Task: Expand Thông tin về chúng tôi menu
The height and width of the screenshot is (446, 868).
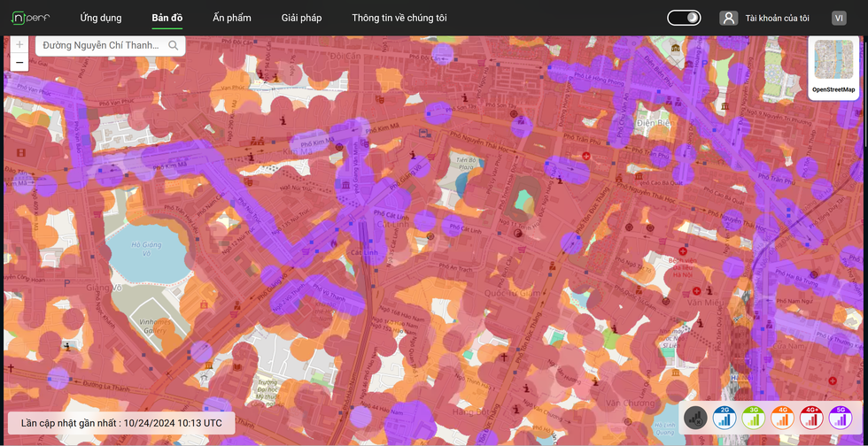Action: (x=399, y=18)
